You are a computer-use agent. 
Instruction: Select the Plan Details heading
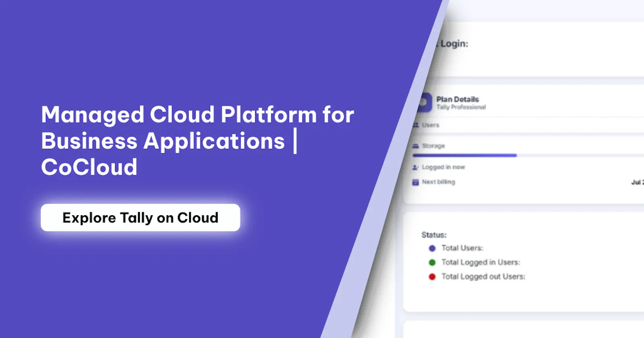pos(458,99)
